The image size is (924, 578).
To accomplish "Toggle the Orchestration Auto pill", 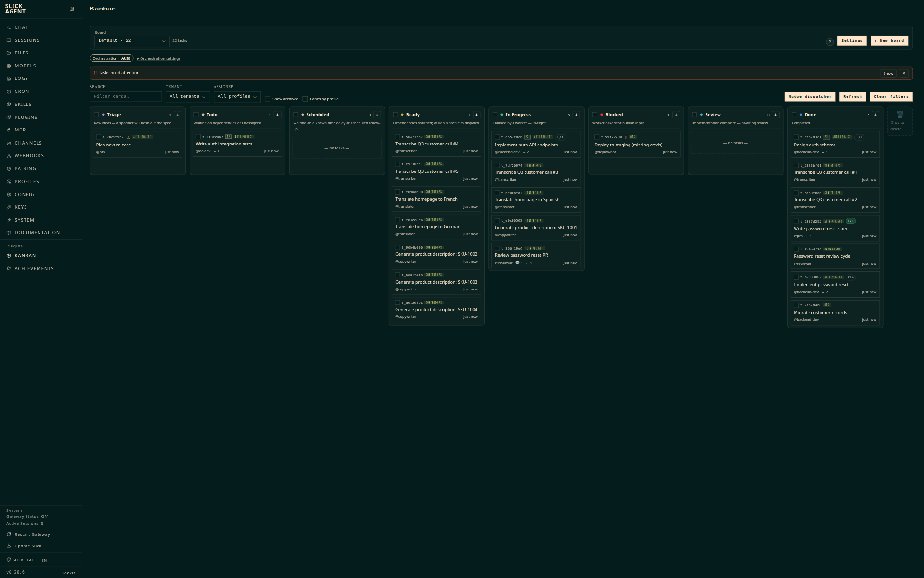I will tap(112, 58).
